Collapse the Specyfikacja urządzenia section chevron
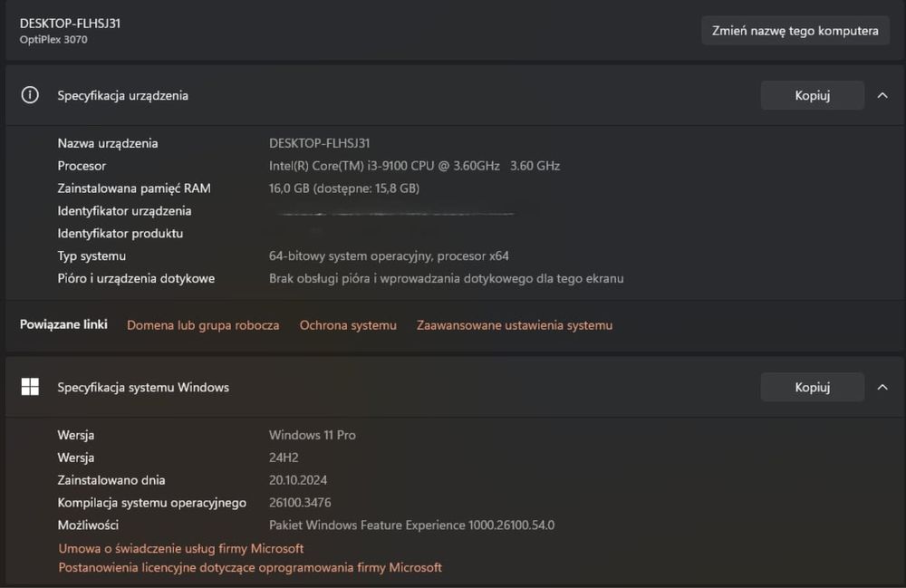 (x=882, y=95)
